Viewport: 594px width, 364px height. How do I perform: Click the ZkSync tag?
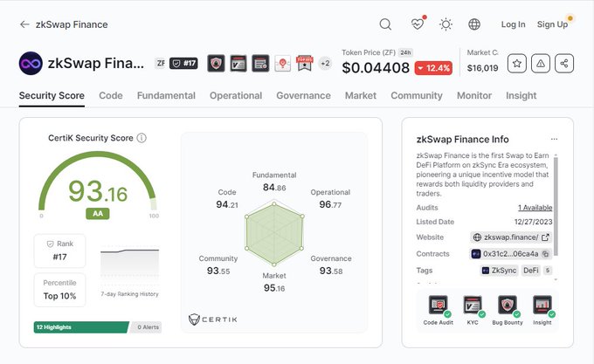click(500, 271)
